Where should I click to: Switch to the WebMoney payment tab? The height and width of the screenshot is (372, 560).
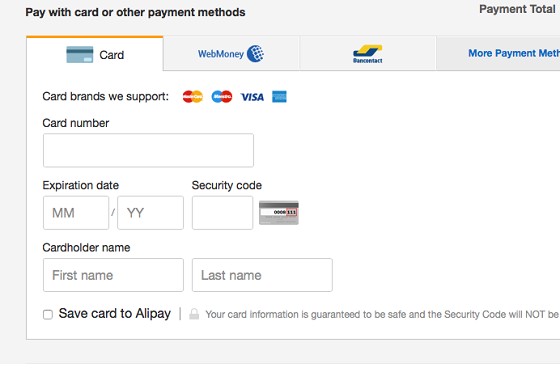(231, 54)
